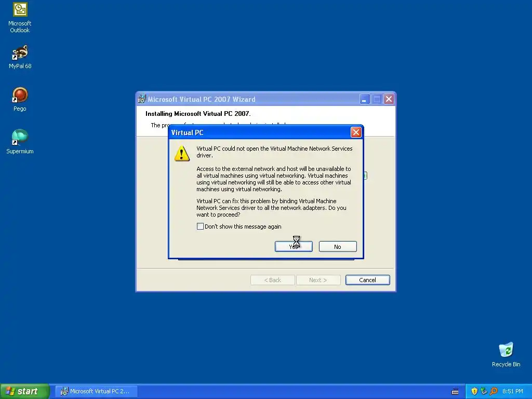Click the Virtual PC Wizard title bar icon

tap(142, 99)
